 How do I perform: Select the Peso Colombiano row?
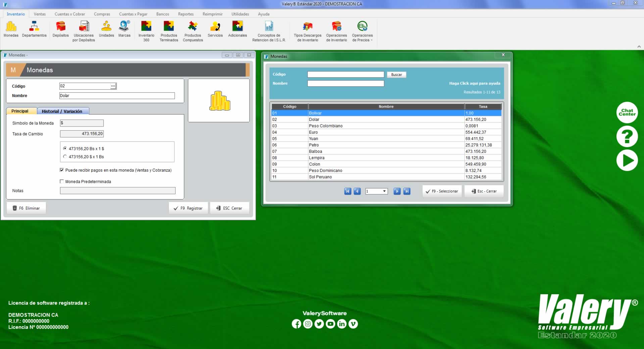(x=386, y=126)
